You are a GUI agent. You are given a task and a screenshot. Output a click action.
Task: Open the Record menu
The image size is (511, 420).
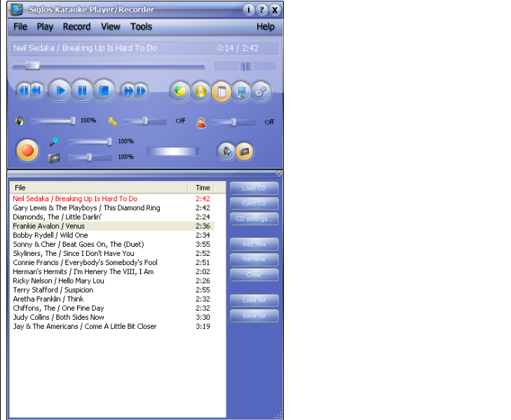[76, 27]
